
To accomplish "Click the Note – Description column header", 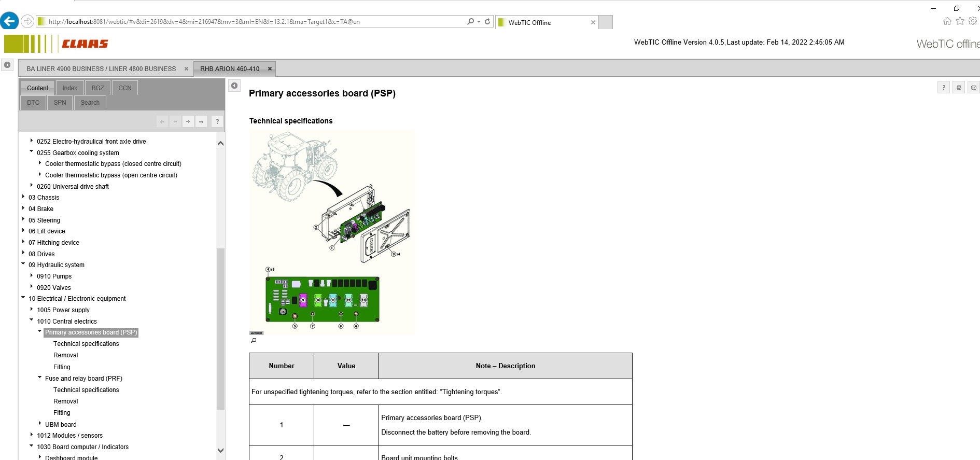I will [x=506, y=366].
